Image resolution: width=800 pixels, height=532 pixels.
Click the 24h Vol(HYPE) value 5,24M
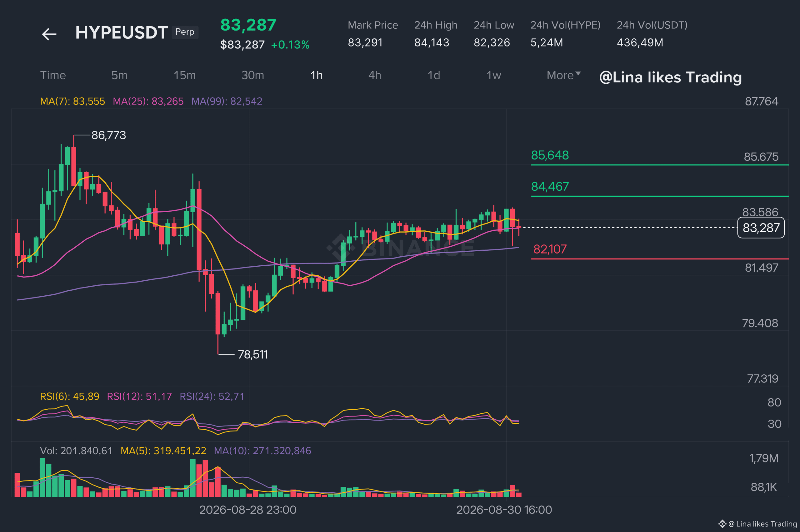(x=547, y=43)
